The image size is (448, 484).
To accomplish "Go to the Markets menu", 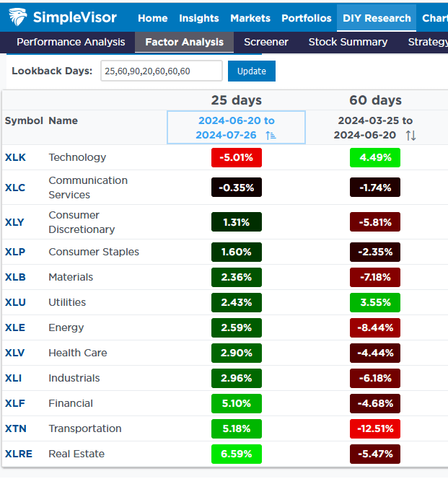I will [x=250, y=18].
